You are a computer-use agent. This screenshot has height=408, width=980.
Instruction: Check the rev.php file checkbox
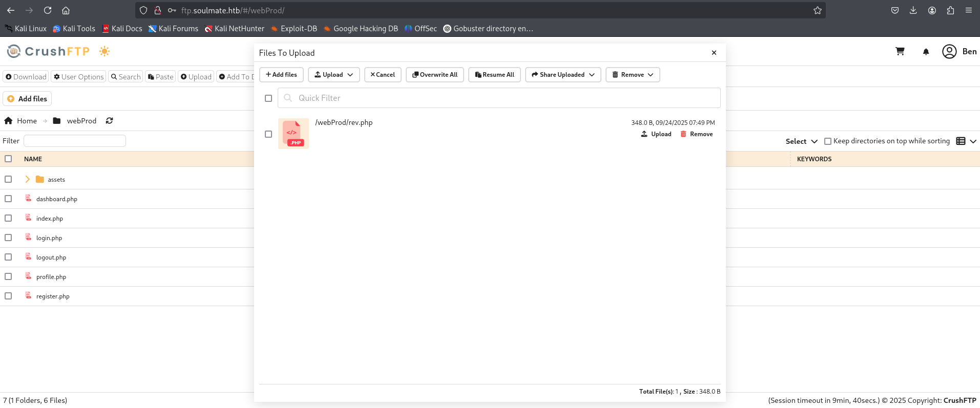click(x=268, y=134)
